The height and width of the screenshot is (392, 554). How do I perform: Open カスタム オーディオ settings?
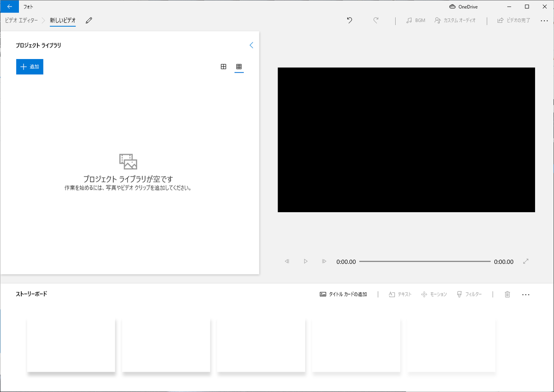[455, 20]
